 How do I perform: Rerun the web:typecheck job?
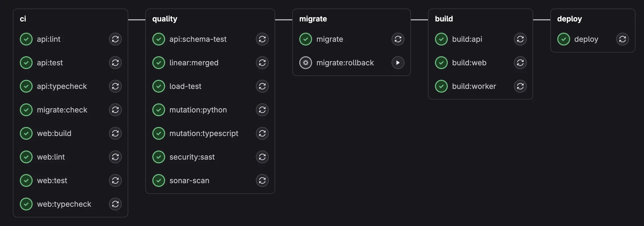pyautogui.click(x=115, y=204)
